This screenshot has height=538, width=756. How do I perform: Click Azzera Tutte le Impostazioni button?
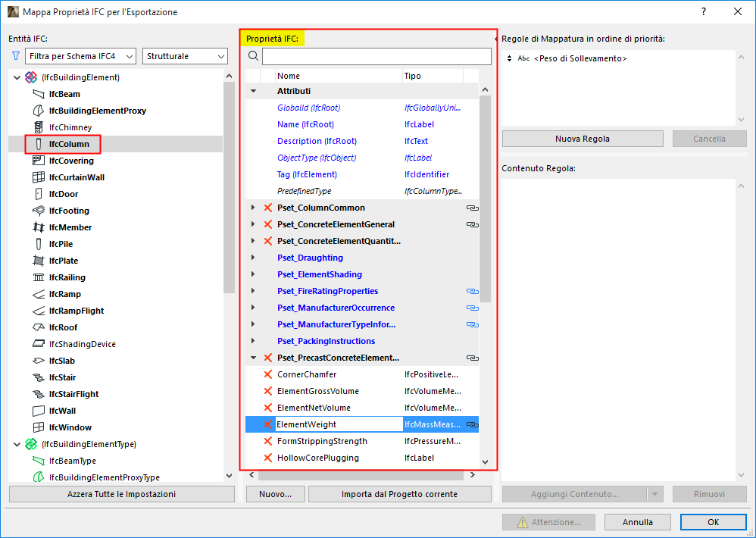click(x=121, y=494)
